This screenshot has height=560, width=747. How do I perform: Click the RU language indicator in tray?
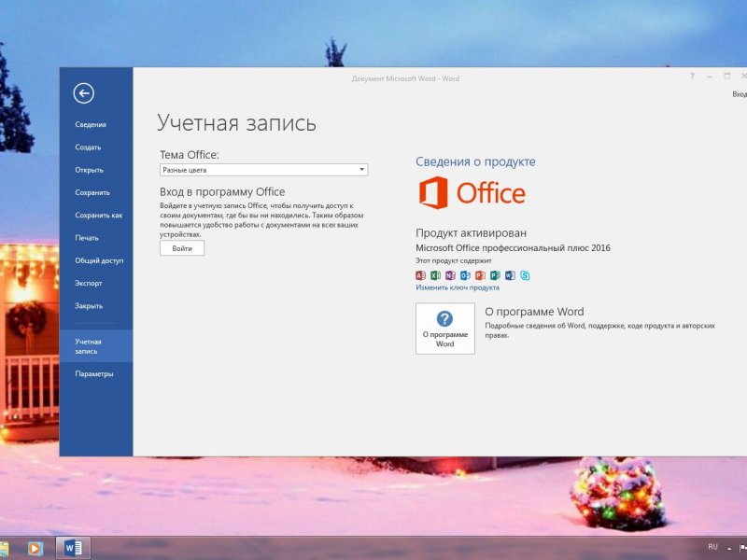pos(712,547)
